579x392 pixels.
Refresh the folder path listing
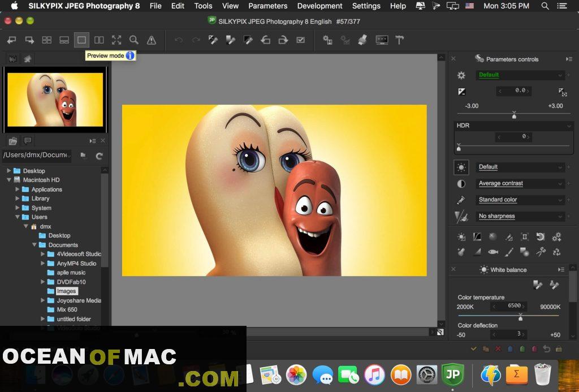tap(99, 156)
